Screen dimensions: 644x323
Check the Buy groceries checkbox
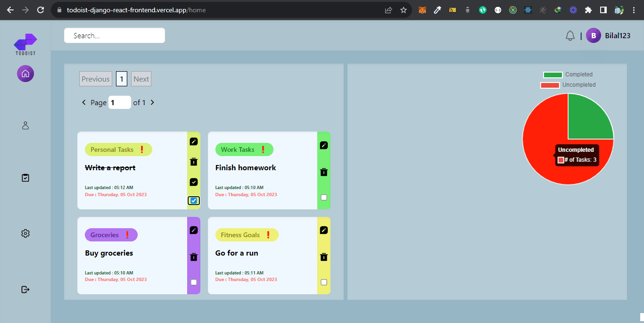coord(194,282)
